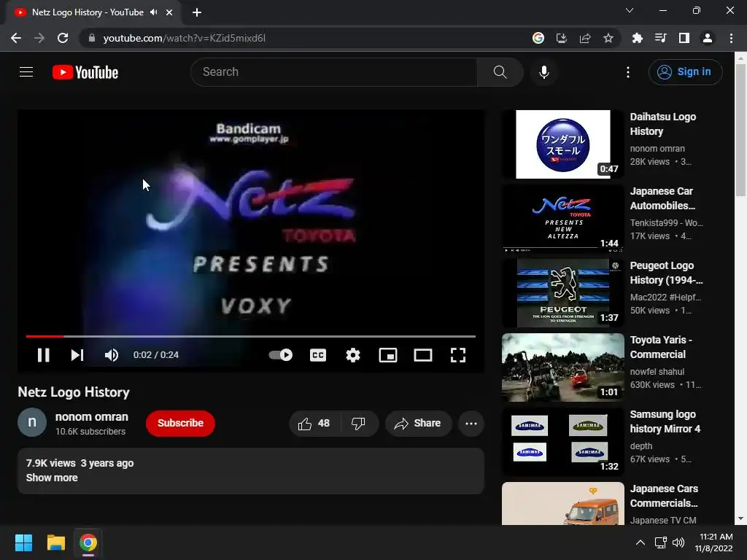Screen dimensions: 747x560
Task: Open the Chrome three-dot menu
Action: [731, 38]
